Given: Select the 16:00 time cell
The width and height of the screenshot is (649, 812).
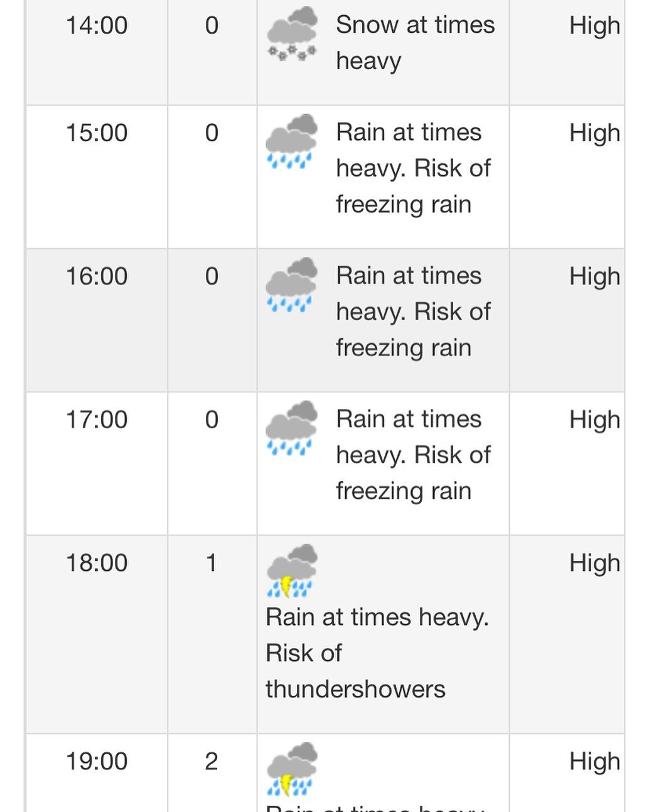Looking at the screenshot, I should [97, 276].
